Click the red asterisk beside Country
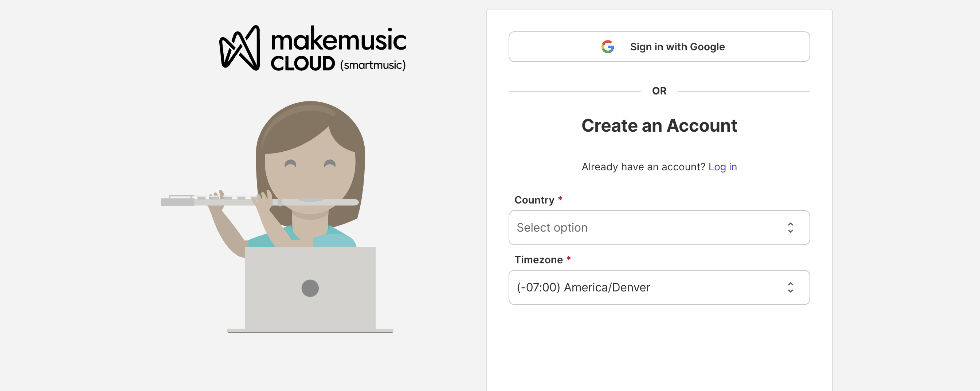The height and width of the screenshot is (391, 980). 560,199
